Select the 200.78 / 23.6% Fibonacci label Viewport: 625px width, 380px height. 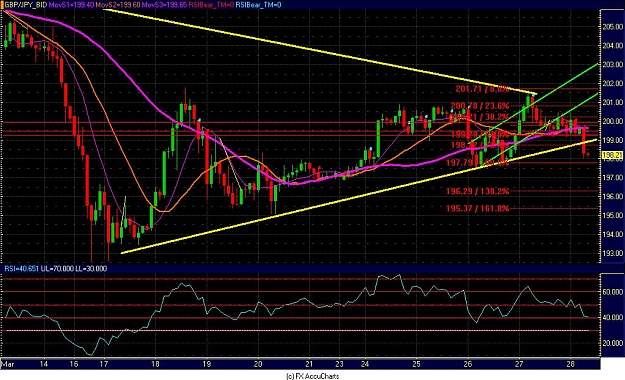(480, 106)
